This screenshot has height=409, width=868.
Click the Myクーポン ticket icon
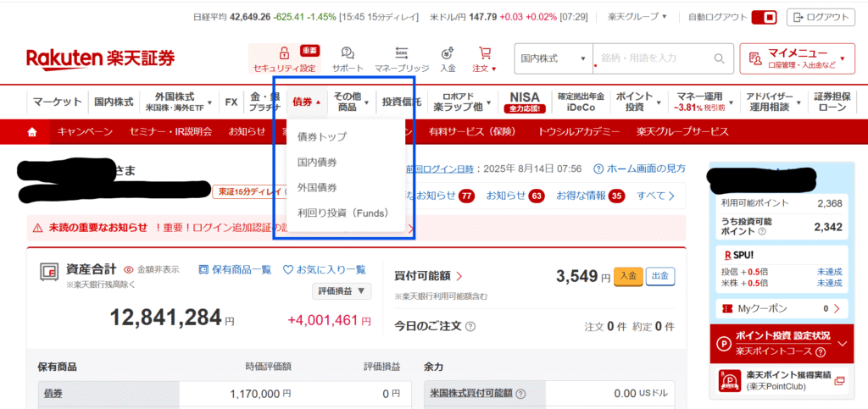coord(728,308)
